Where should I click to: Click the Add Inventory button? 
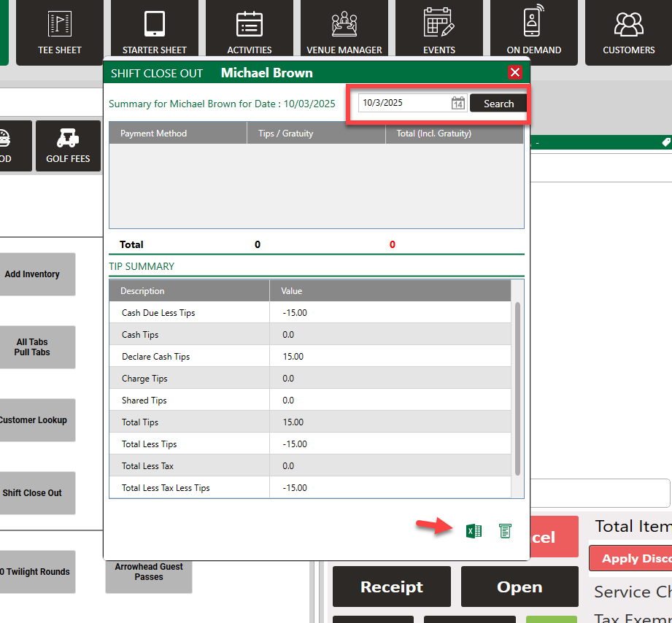pyautogui.click(x=33, y=274)
